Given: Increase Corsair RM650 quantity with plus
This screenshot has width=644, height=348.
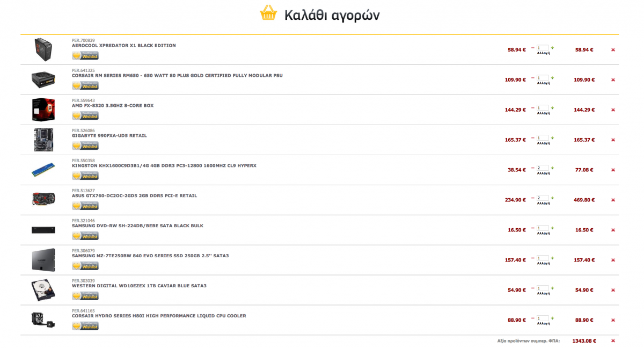Looking at the screenshot, I should coord(552,78).
